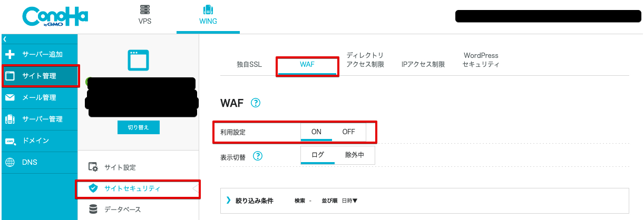Click the DNS globe icon
Screen dimensions: 644x220
[9, 162]
